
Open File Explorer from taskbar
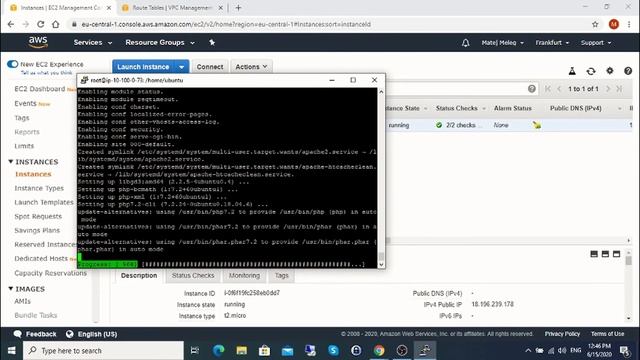pos(242,350)
